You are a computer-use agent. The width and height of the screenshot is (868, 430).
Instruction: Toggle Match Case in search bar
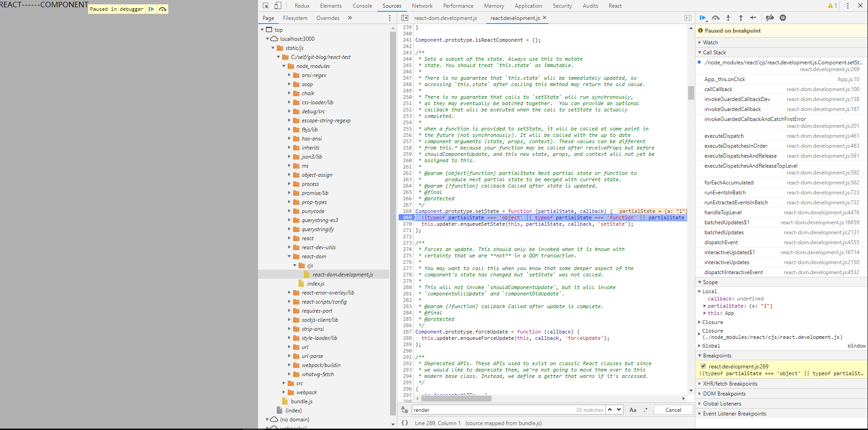(x=633, y=410)
